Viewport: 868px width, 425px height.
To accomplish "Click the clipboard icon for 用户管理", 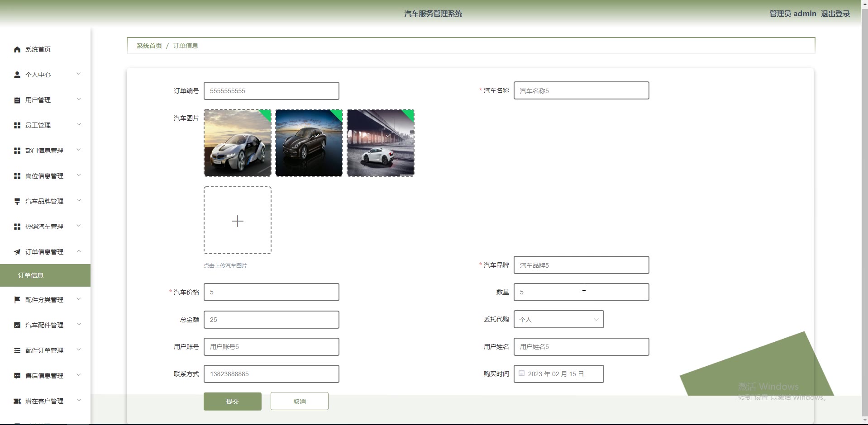I will point(17,100).
